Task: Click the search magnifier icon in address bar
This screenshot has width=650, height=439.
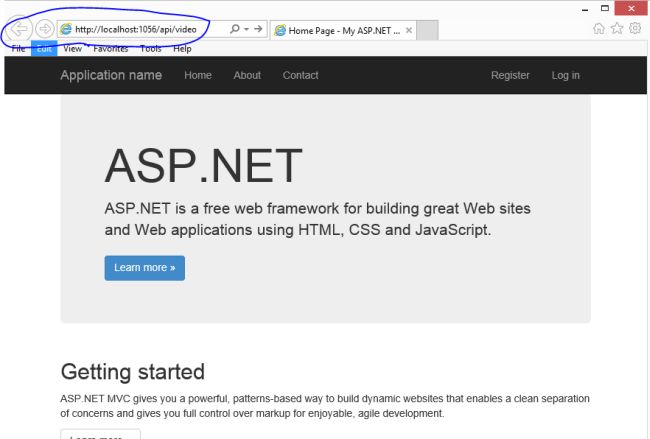Action: 235,29
